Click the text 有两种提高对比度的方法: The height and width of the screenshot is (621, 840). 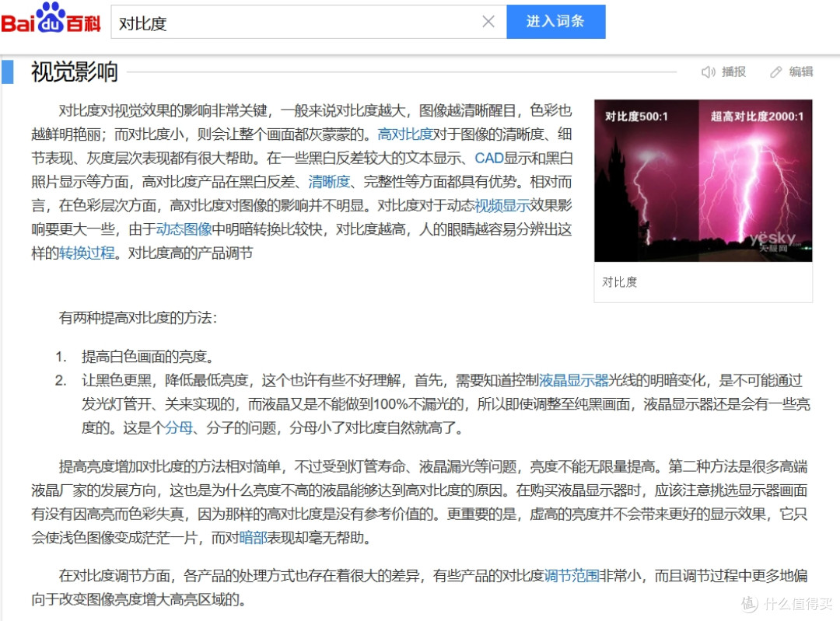pos(138,318)
